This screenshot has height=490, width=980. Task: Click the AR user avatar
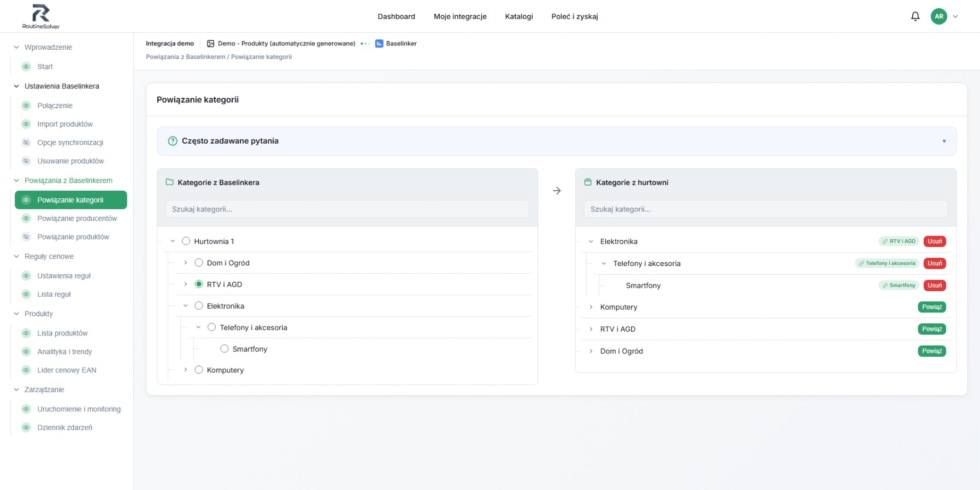pyautogui.click(x=939, y=16)
